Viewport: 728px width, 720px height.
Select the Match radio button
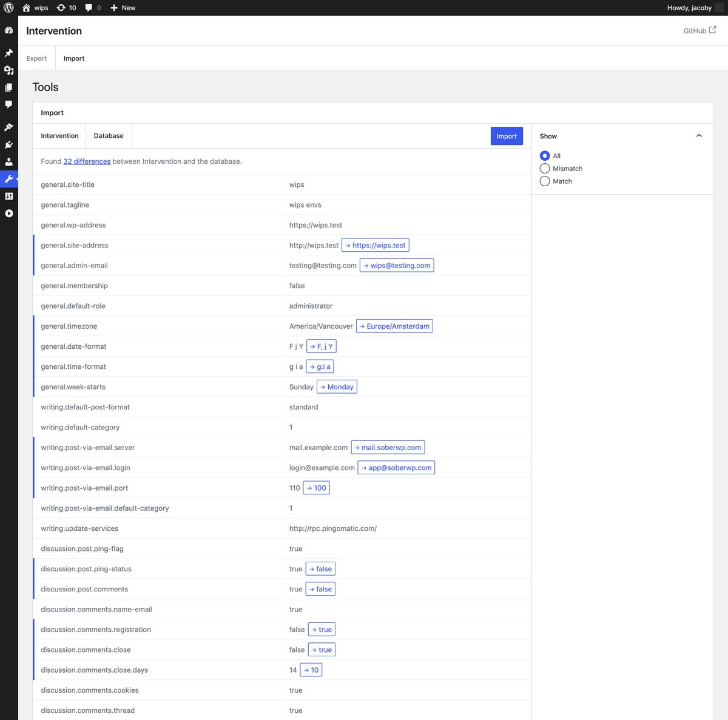tap(545, 181)
